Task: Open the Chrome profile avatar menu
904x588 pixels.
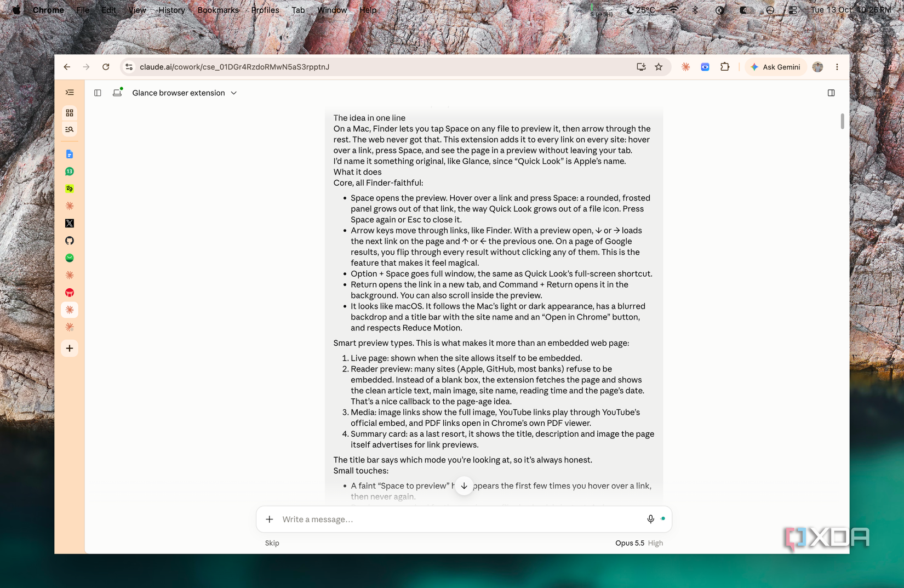Action: pyautogui.click(x=817, y=67)
